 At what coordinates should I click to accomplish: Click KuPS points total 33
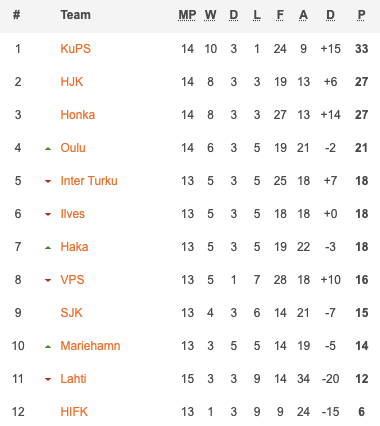tap(362, 49)
